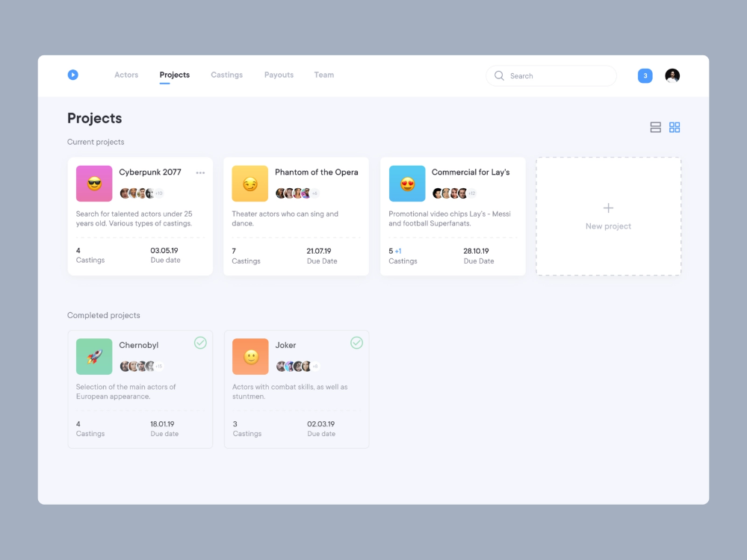Image resolution: width=747 pixels, height=560 pixels.
Task: Open the user profile avatar
Action: coord(672,75)
